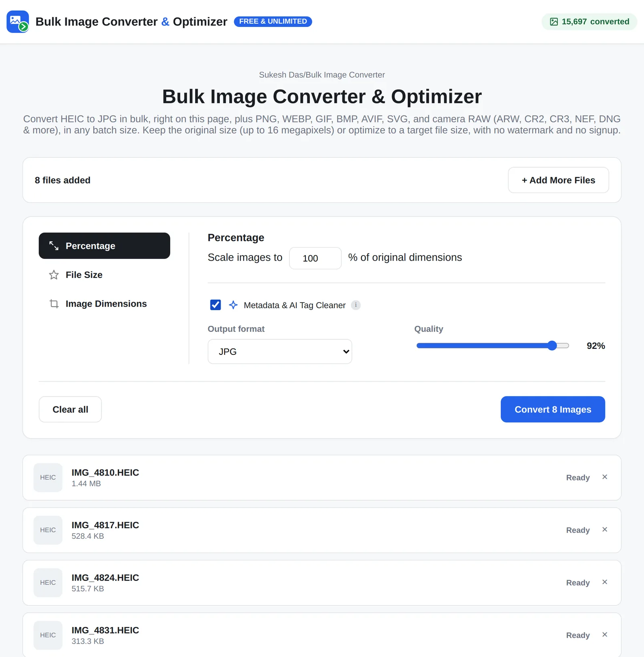The width and height of the screenshot is (644, 657).
Task: Click the 515.7 KB file size text
Action: tap(88, 589)
